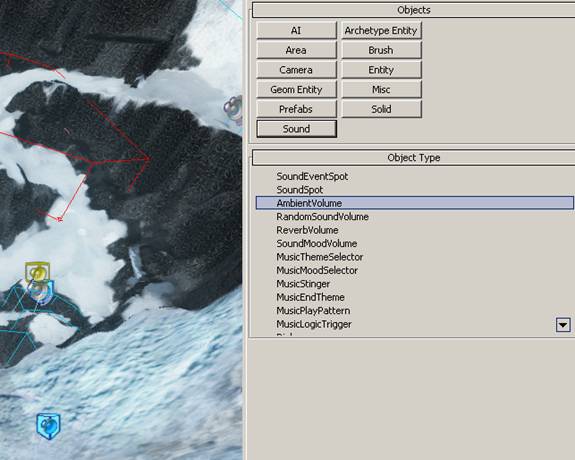
Task: Select the Prefabs button
Action: click(x=296, y=109)
